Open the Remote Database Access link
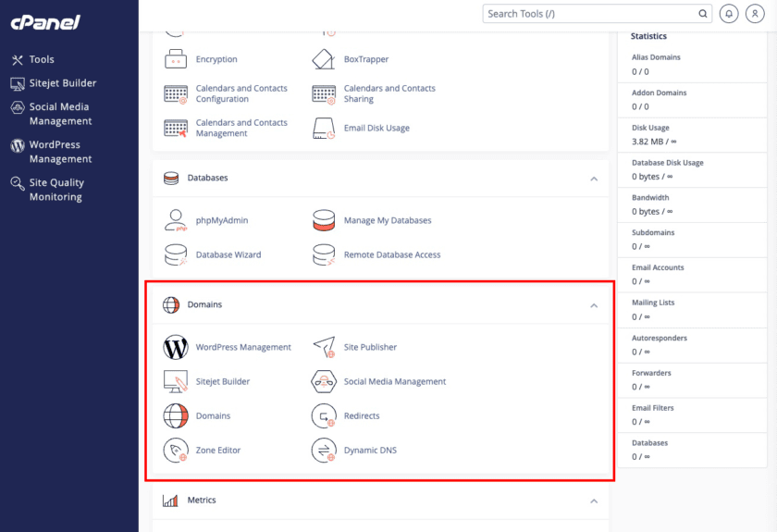 392,254
